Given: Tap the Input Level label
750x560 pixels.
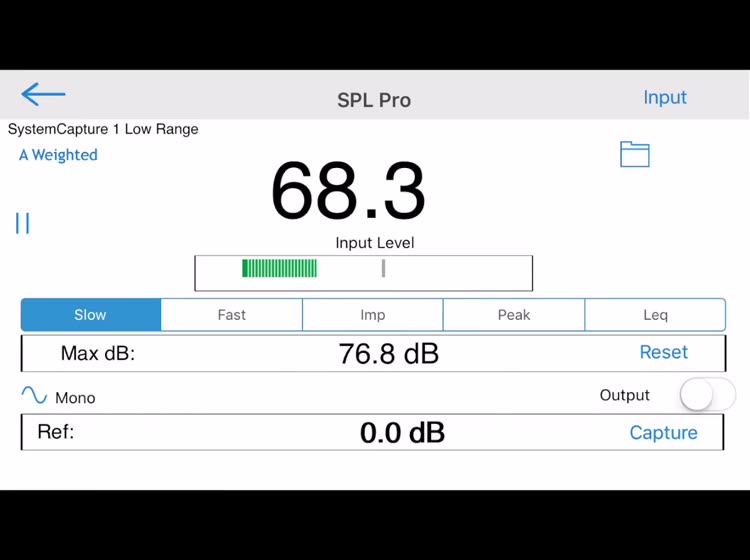Looking at the screenshot, I should pos(375,242).
